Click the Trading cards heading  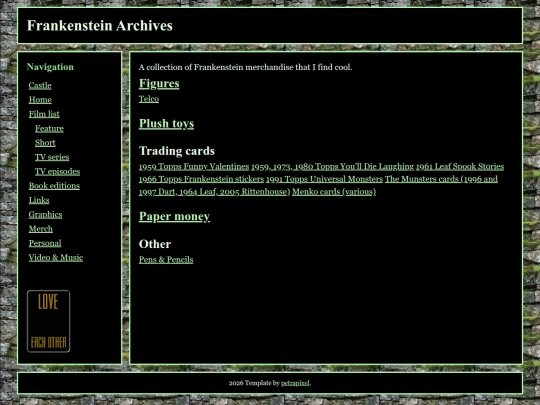click(x=177, y=151)
